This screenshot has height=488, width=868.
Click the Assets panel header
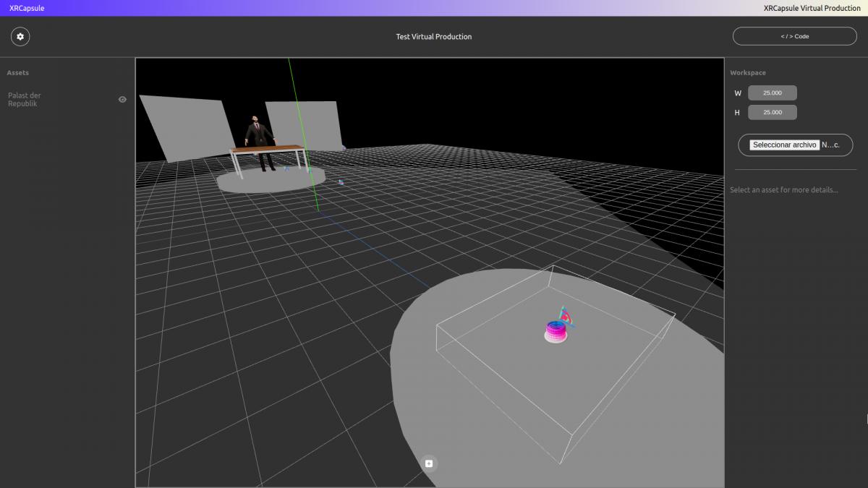(x=18, y=72)
